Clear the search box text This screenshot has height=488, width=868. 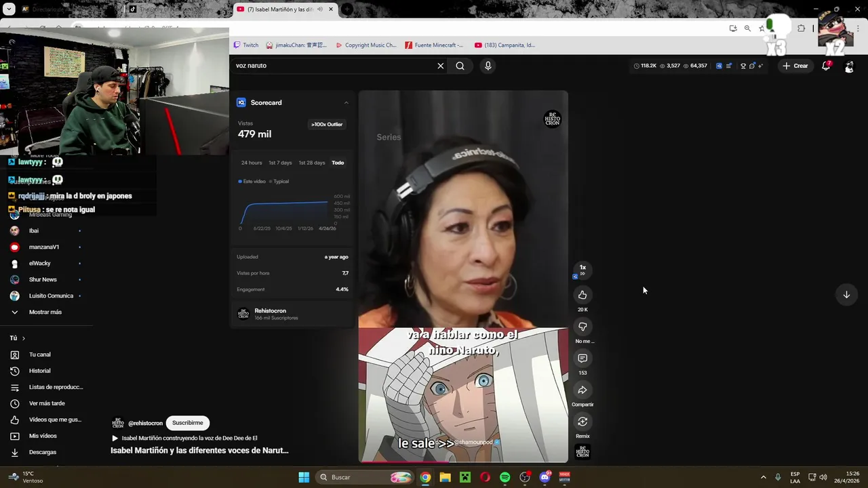441,66
